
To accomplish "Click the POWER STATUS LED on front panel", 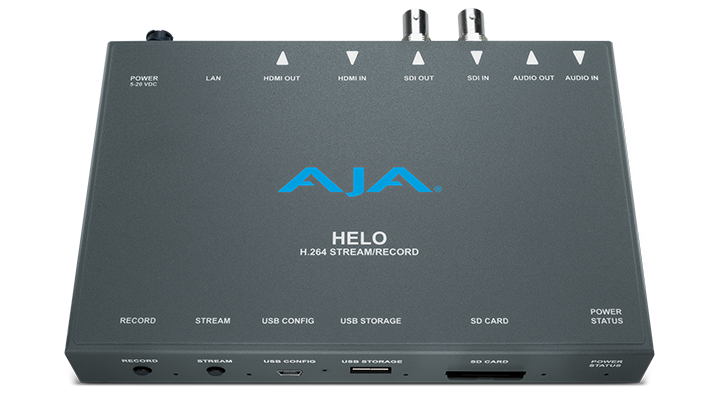I will click(x=606, y=374).
